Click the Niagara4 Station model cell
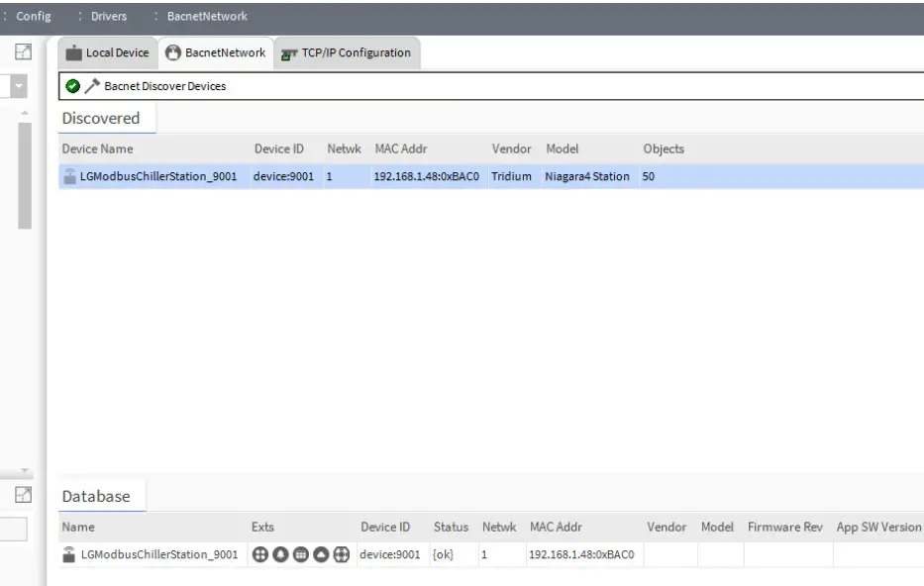 587,176
